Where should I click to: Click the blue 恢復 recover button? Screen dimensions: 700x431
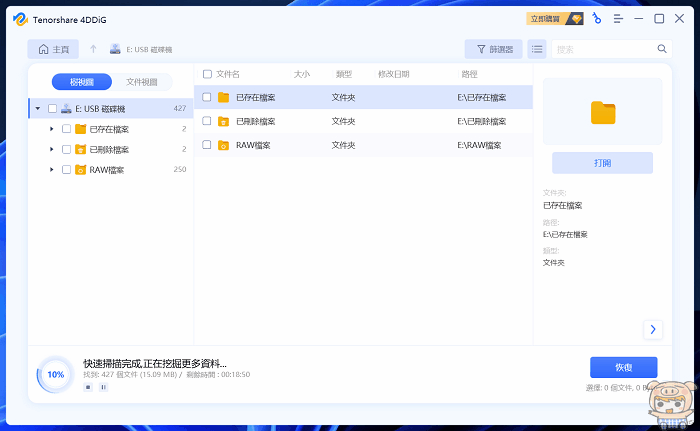[x=623, y=367]
